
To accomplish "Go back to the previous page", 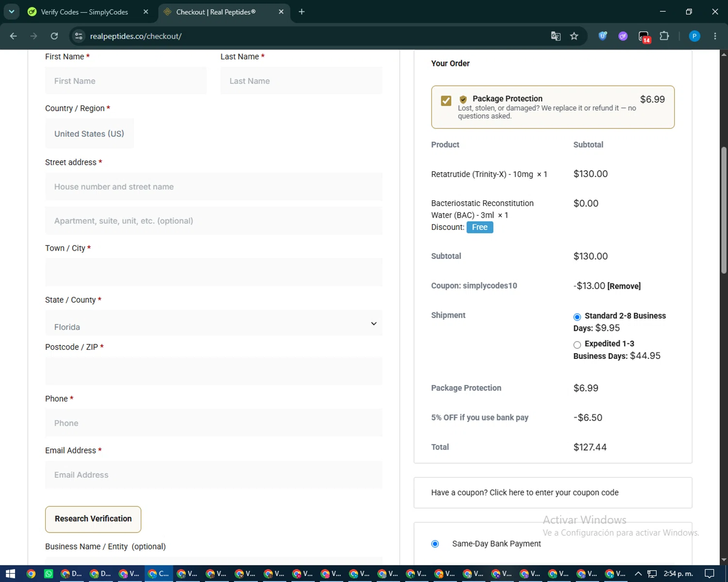I will [x=13, y=36].
